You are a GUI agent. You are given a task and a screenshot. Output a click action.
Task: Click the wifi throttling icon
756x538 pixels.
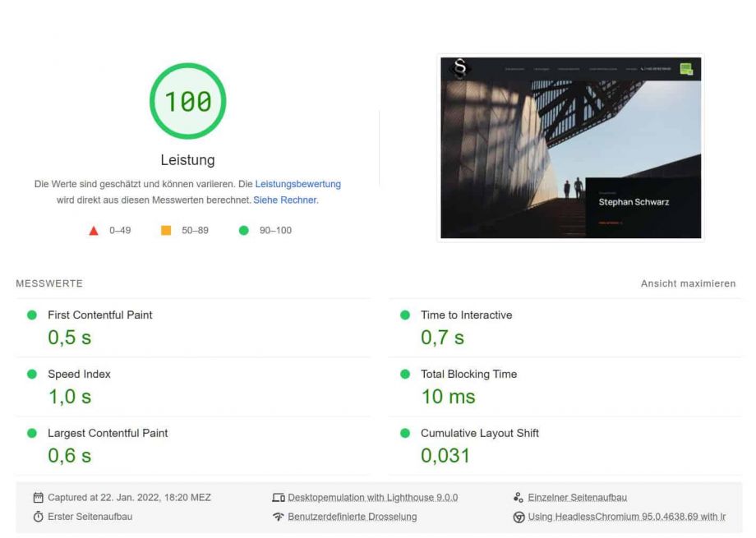click(277, 517)
